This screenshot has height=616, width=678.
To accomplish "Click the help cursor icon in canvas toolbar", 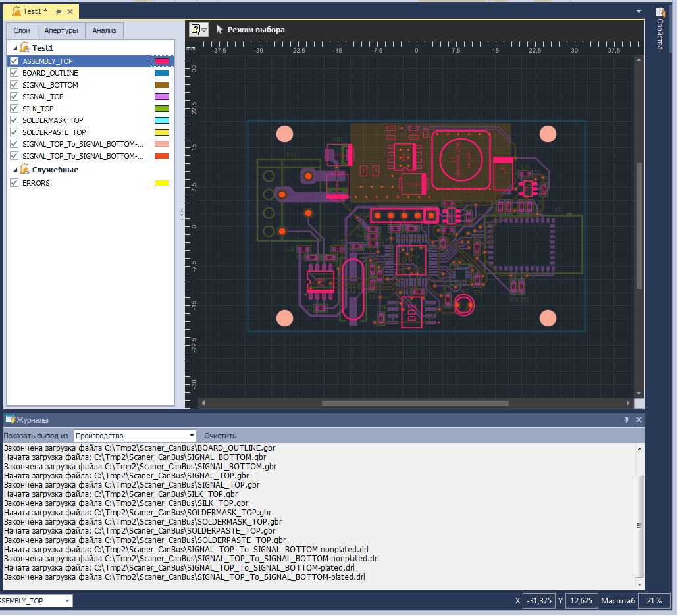I will click(196, 30).
